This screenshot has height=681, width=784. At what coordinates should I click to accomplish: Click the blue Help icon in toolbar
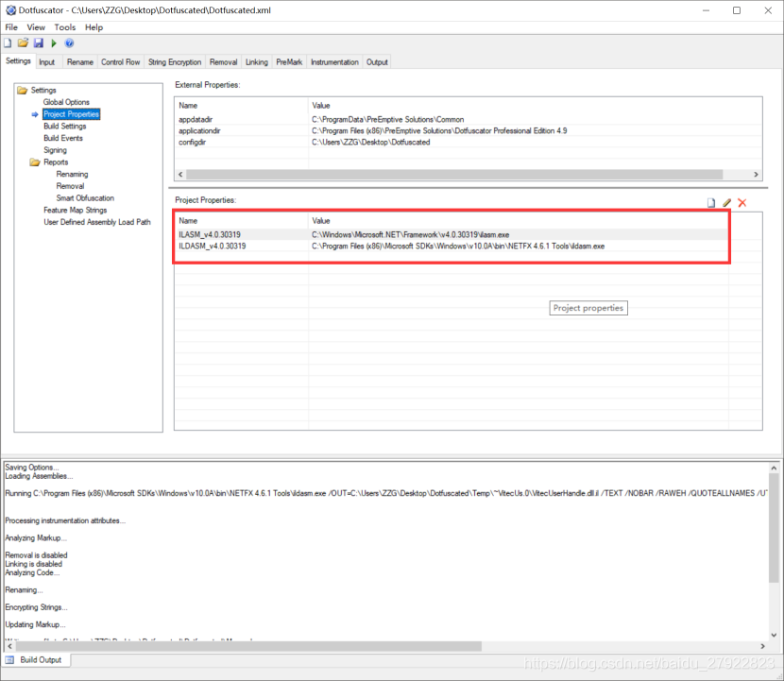tap(70, 43)
